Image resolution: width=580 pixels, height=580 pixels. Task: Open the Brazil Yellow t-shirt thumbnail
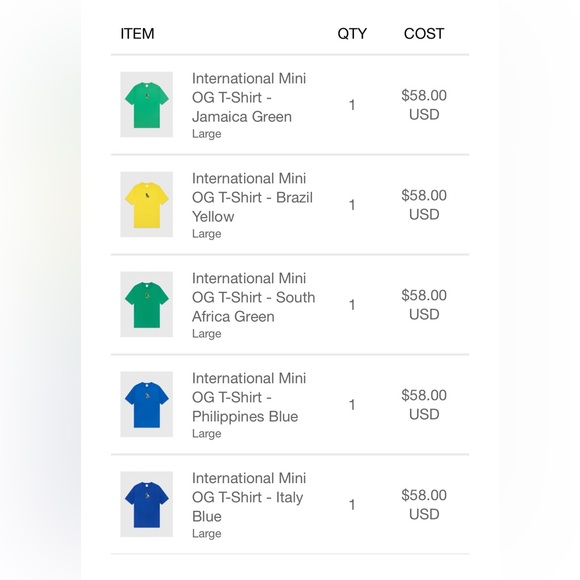pyautogui.click(x=146, y=205)
